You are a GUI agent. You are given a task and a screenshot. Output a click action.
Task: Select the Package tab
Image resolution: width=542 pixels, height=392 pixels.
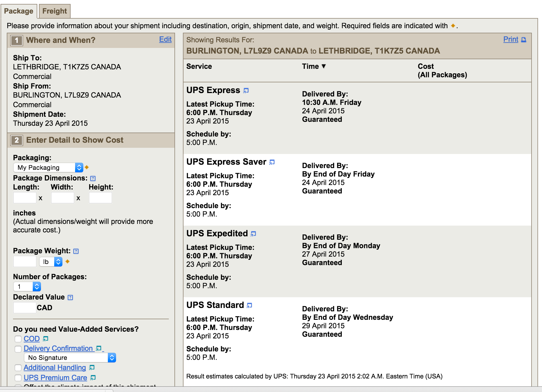pyautogui.click(x=19, y=11)
